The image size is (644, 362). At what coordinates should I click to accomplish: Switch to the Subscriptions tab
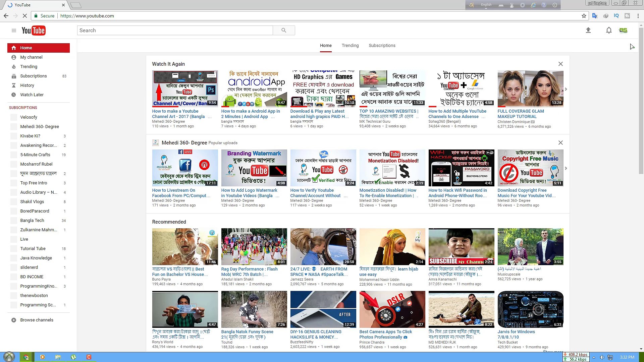point(382,45)
